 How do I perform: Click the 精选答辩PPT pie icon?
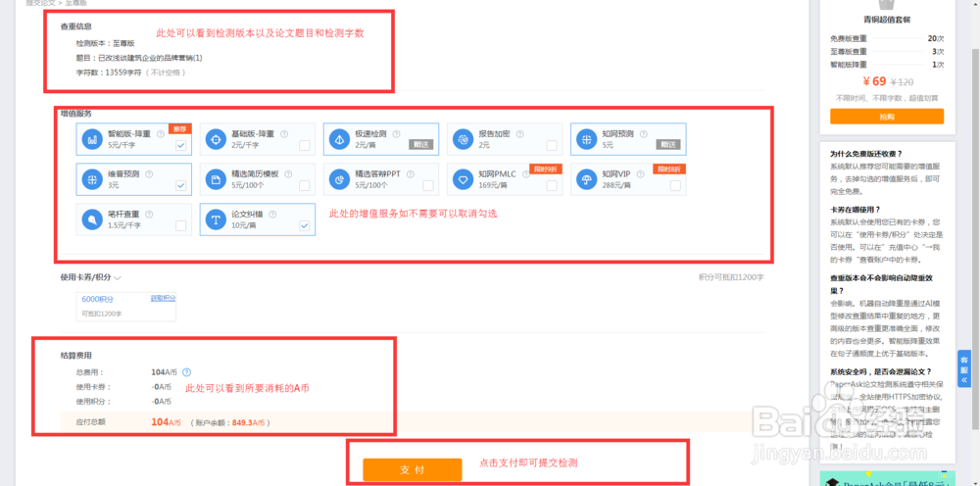[x=339, y=180]
